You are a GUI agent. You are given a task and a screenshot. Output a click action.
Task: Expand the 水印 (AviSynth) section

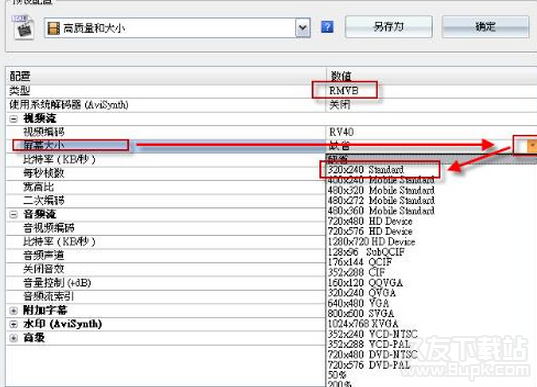click(x=13, y=324)
